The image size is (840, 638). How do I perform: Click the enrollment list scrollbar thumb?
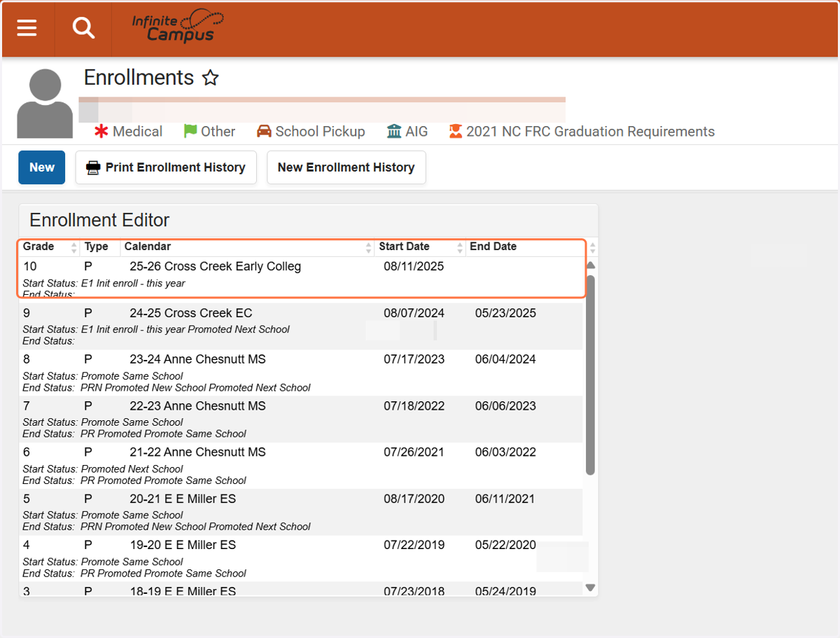pyautogui.click(x=590, y=375)
